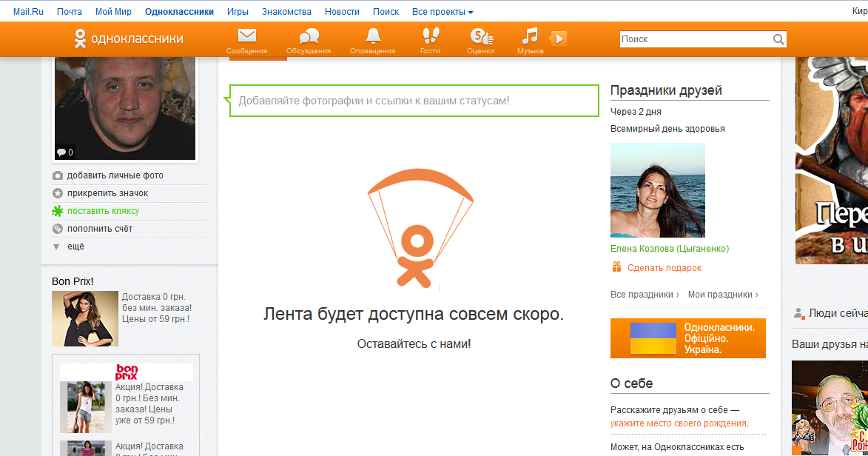This screenshot has width=868, height=456.
Task: Click the person icon beside Люди сейчас
Action: (x=798, y=314)
